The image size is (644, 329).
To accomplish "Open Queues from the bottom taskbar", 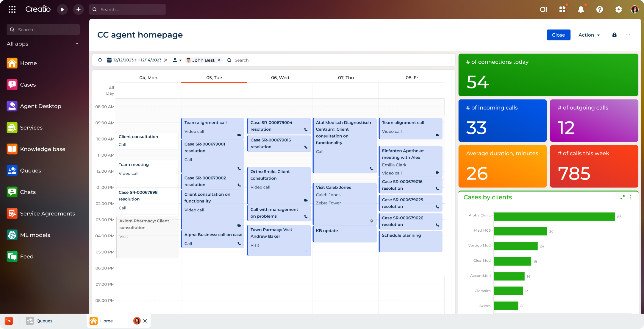I will point(44,321).
